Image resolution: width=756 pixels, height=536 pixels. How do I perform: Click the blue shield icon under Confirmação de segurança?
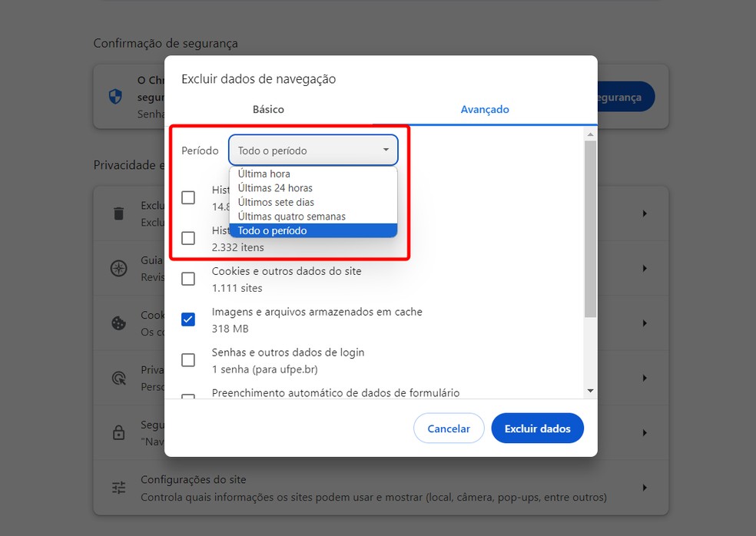tap(115, 97)
